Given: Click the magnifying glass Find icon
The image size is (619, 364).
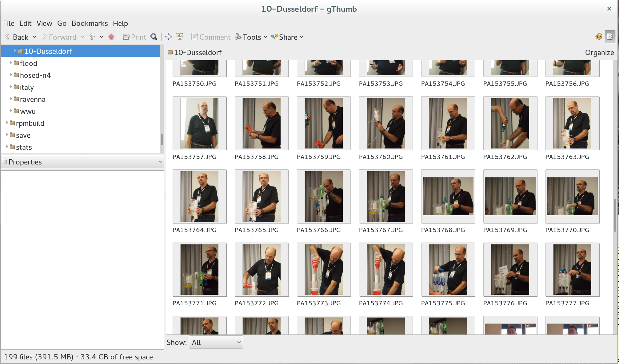Looking at the screenshot, I should tap(154, 37).
